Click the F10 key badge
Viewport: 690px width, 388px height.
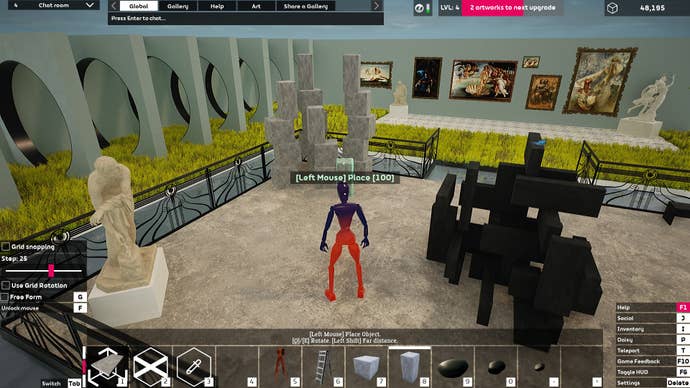[683, 361]
